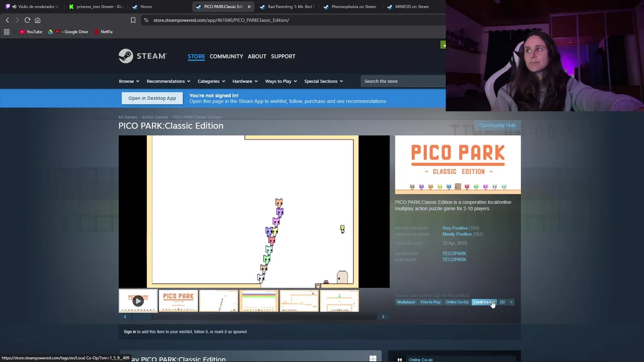The height and width of the screenshot is (362, 644).
Task: Open the Free to Play tag
Action: 430,302
